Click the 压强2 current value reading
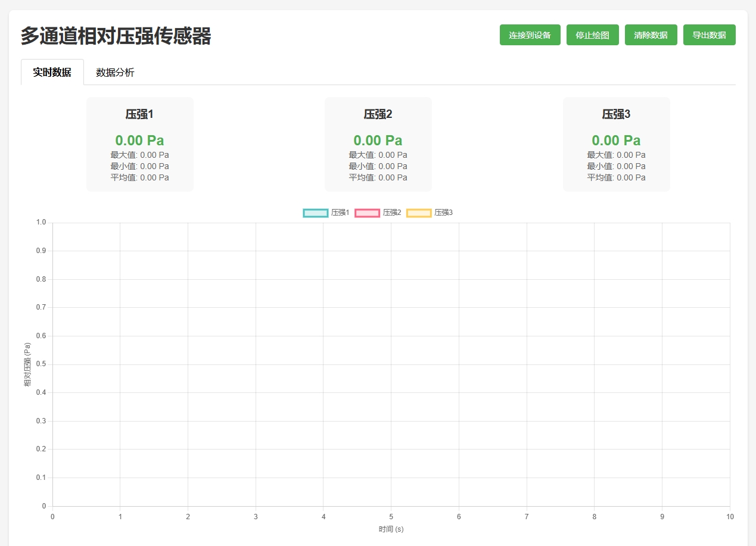756x546 pixels. click(x=378, y=141)
